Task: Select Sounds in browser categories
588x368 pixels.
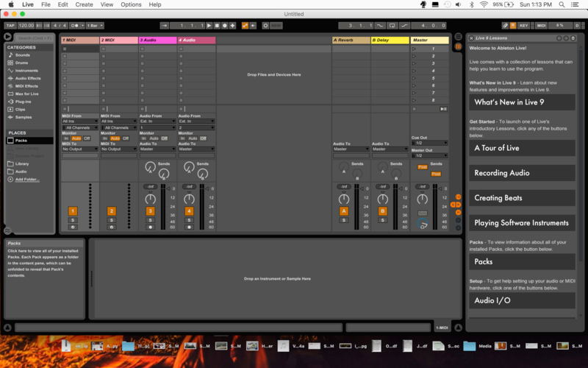Action: tap(23, 54)
